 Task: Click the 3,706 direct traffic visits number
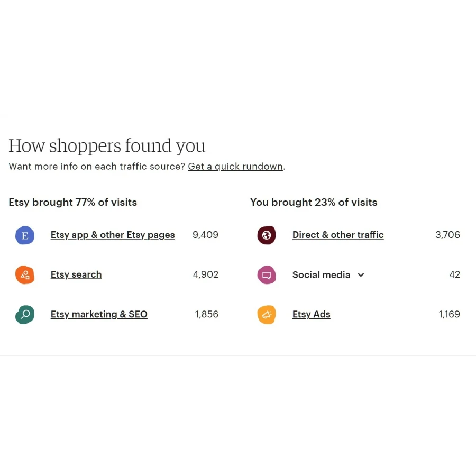[x=447, y=235]
